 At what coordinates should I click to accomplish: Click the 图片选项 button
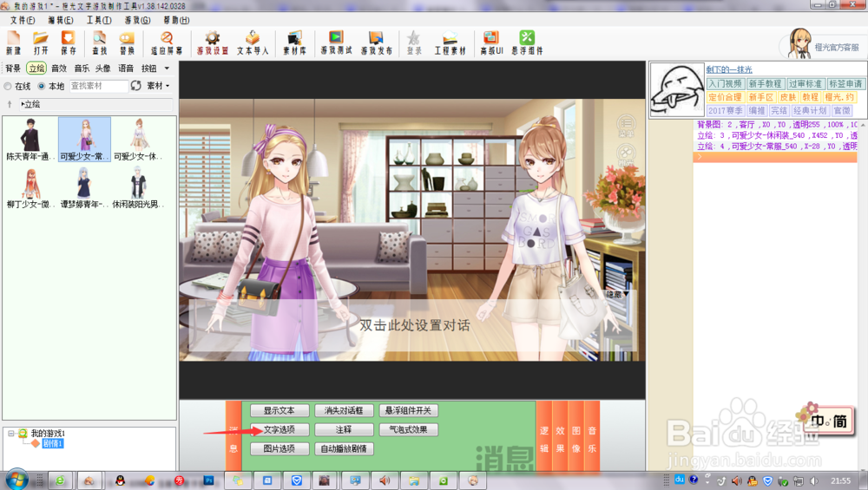[x=279, y=448]
